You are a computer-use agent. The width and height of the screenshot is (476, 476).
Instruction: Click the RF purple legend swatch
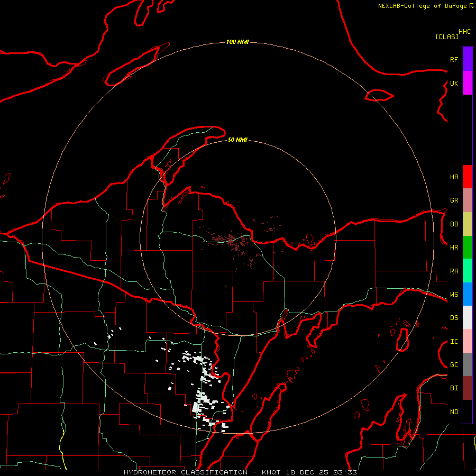(x=467, y=59)
